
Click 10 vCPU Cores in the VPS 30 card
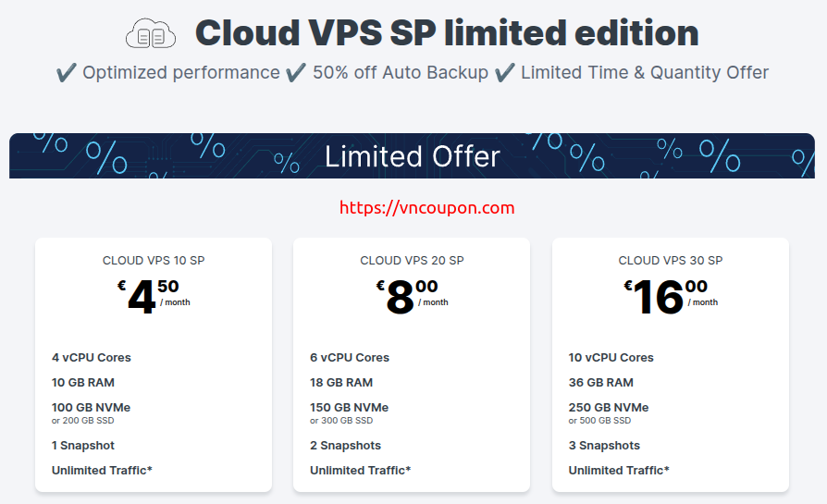pyautogui.click(x=611, y=358)
